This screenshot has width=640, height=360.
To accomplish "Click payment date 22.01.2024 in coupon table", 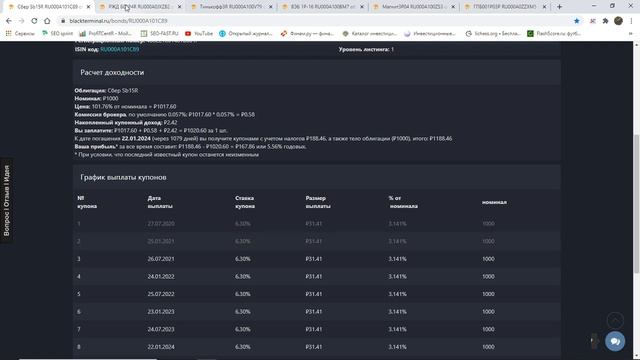I will 161,347.
